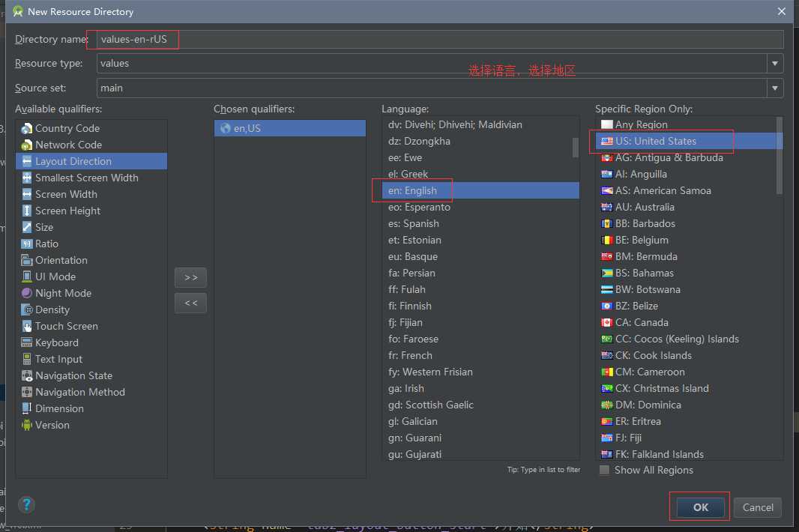Click the Language list scrollbar thumb
Image resolution: width=799 pixels, height=532 pixels.
576,148
